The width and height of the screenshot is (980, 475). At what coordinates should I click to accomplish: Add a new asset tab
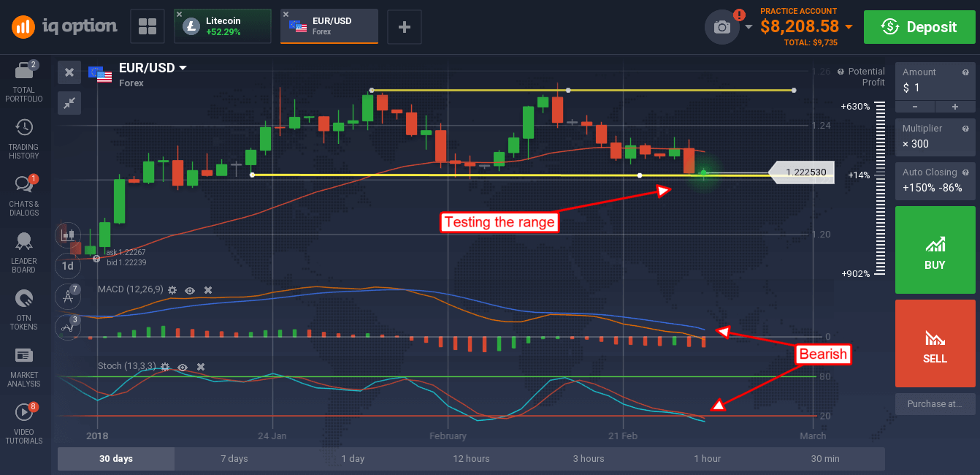[x=404, y=27]
